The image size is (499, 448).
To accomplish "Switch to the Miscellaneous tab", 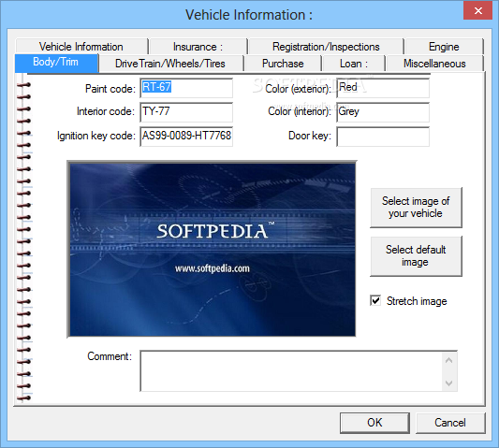I will 434,64.
